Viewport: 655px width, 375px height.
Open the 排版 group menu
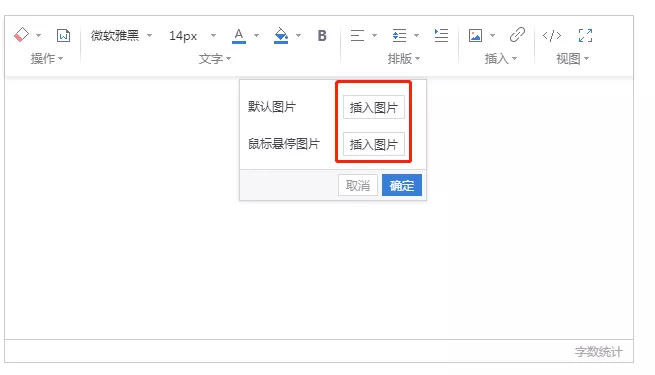coord(404,58)
